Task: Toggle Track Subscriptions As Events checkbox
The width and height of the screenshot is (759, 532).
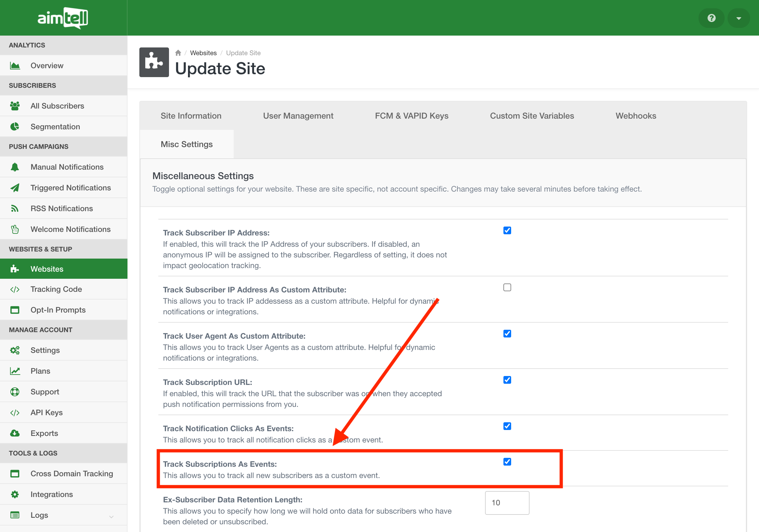Action: click(x=507, y=462)
